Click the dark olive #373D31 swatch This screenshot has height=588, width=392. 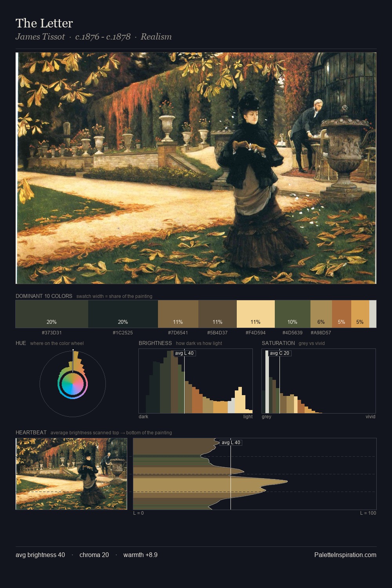click(x=52, y=314)
